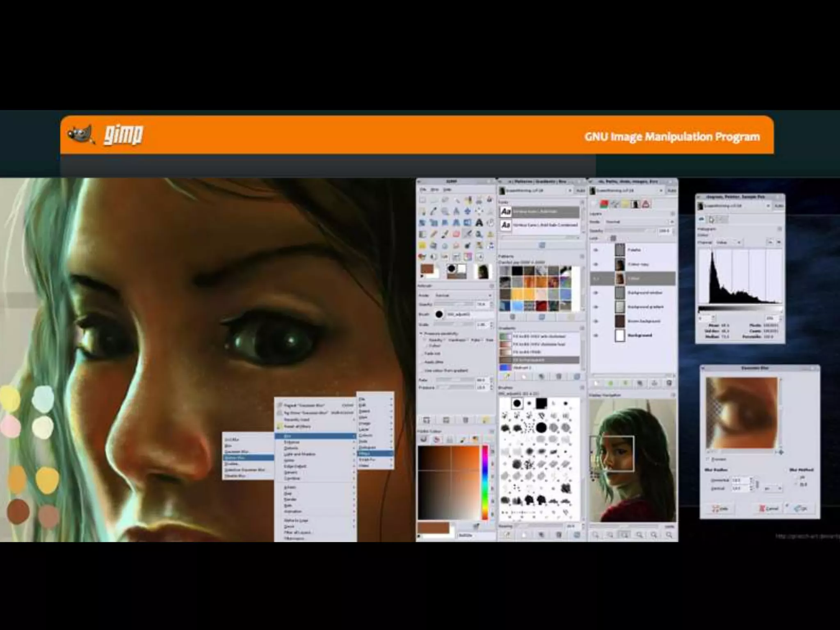Viewport: 840px width, 630px height.
Task: Select the Bucket Fill tool in the toolbox
Action: pos(491,222)
